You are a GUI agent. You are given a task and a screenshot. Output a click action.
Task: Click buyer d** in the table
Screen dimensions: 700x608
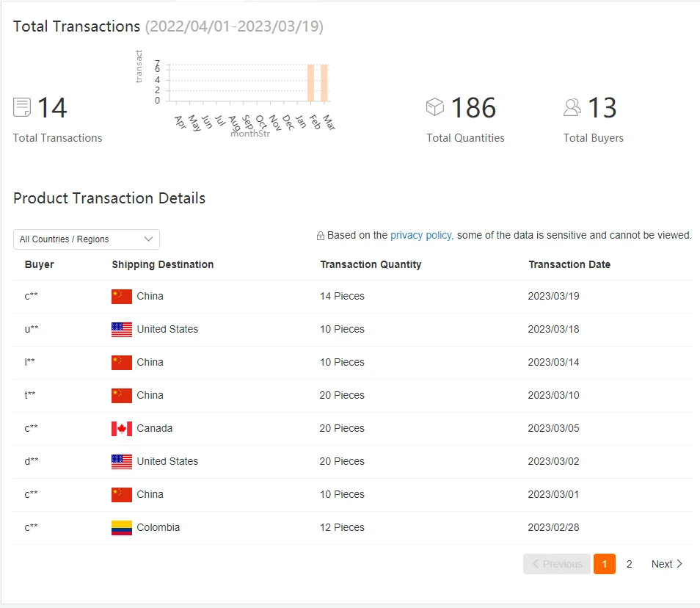[x=32, y=461]
